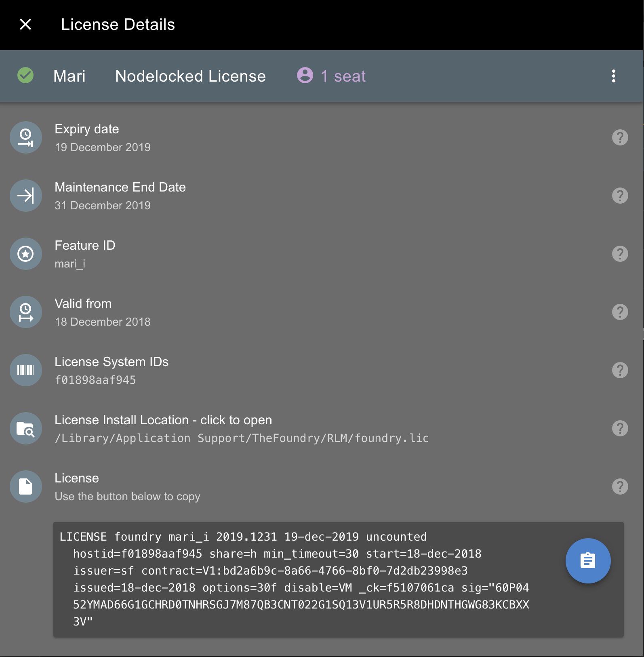Click the License file document icon
The height and width of the screenshot is (657, 644).
pos(26,486)
